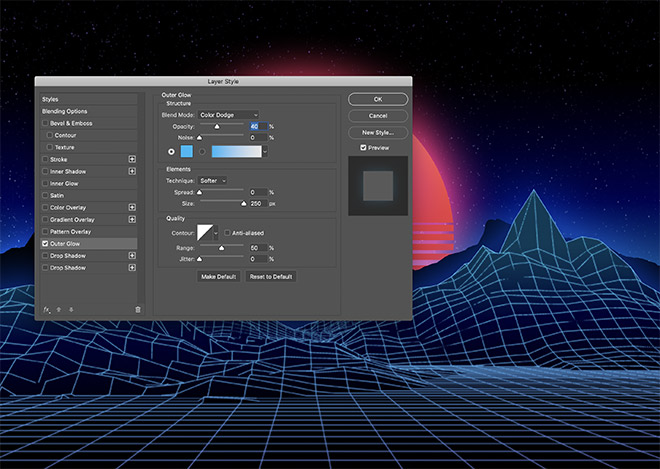The width and height of the screenshot is (660, 469).
Task: Expand the gradient picker dropdown arrow
Action: [265, 152]
